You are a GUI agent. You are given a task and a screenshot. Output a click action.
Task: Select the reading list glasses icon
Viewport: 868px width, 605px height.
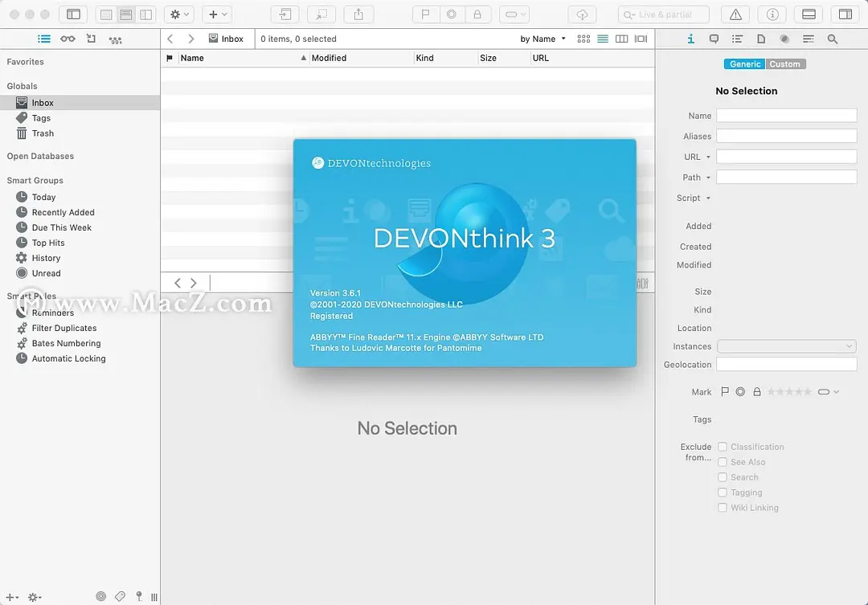point(68,39)
